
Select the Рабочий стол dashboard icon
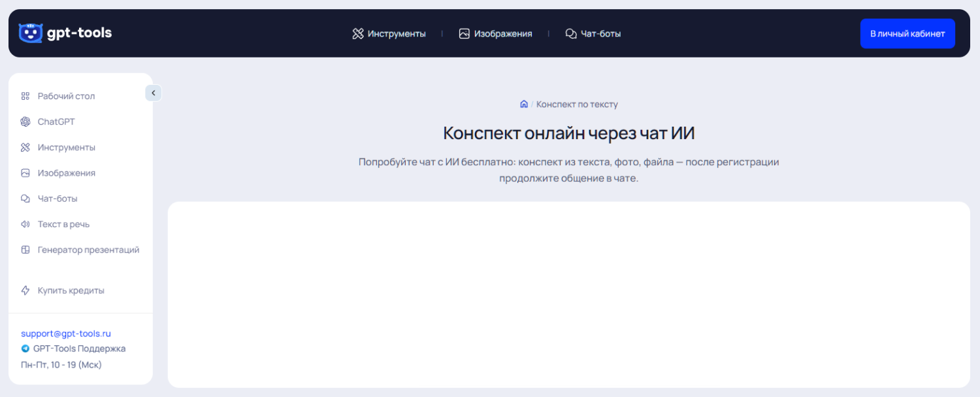(25, 96)
